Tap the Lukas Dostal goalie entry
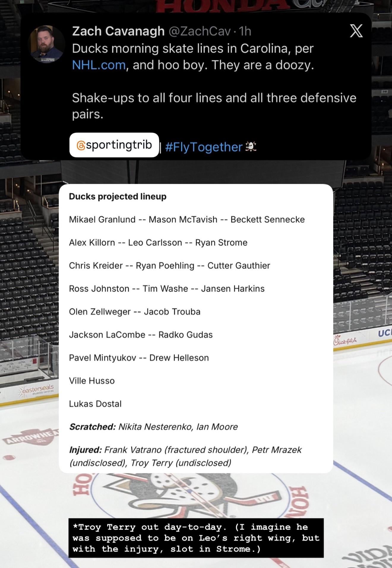392x568 pixels. [95, 404]
